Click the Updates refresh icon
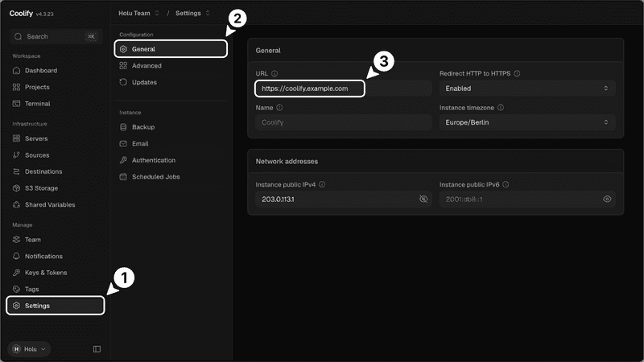The height and width of the screenshot is (362, 644). [123, 82]
